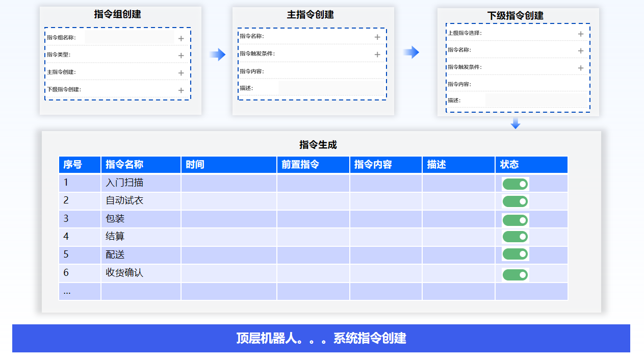Click the 顶层机器人系统指令创建 banner
The height and width of the screenshot is (358, 644).
click(x=321, y=338)
